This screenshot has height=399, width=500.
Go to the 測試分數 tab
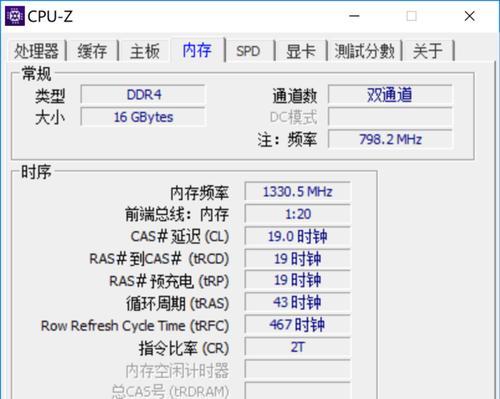(365, 51)
